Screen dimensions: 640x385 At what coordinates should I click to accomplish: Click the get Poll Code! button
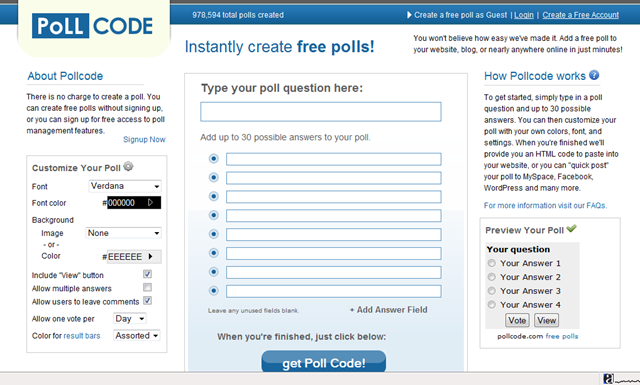pos(324,362)
